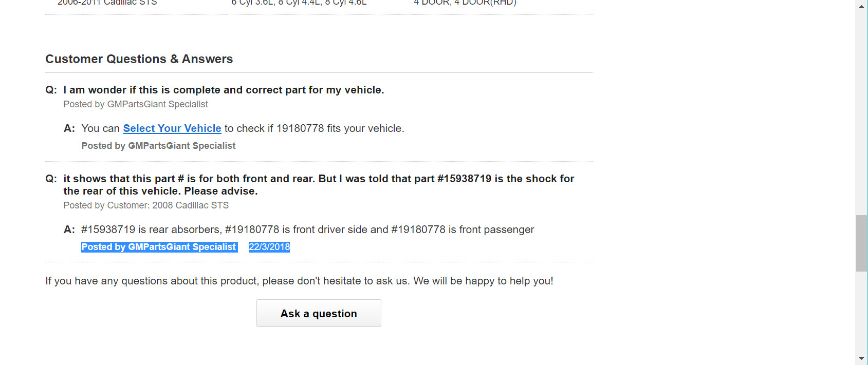This screenshot has width=868, height=365.
Task: Click the 'If you have any questions' sentence
Action: point(299,281)
